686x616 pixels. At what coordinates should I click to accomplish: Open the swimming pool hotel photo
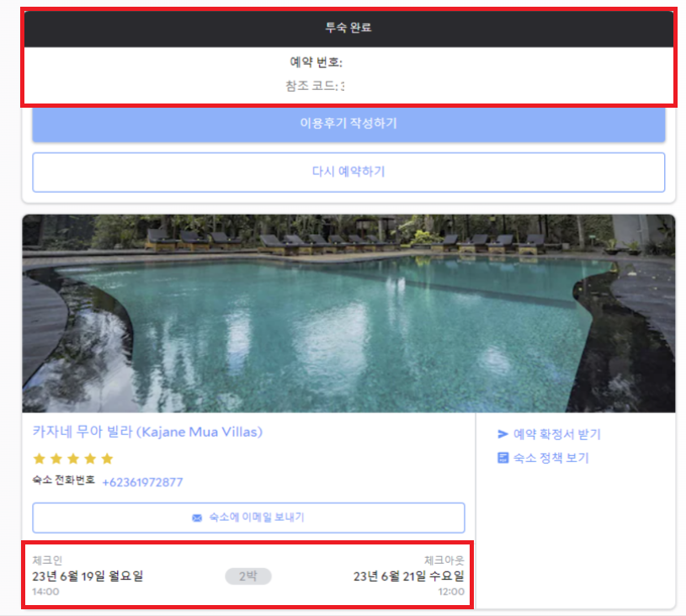[348, 313]
